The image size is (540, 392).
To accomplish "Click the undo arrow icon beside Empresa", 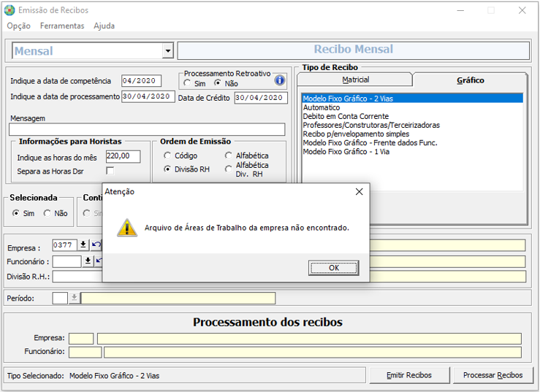I will click(96, 245).
